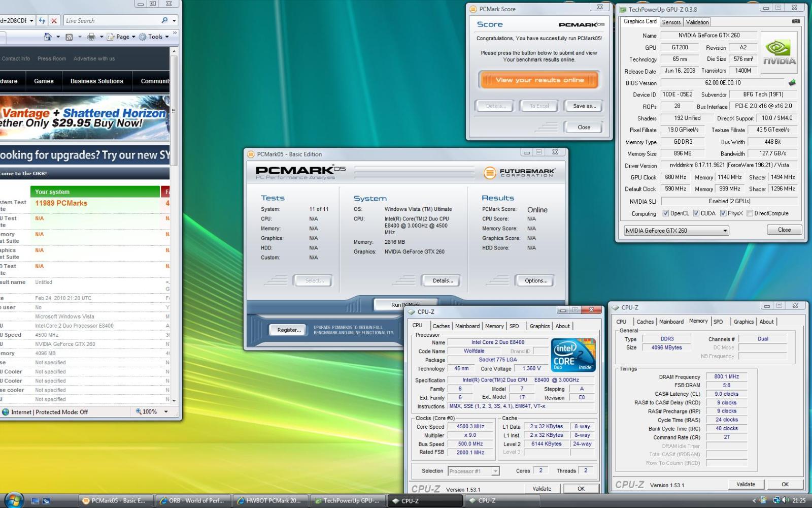Screen dimensions: 812x508
Task: Click the Tools gear icon
Action: tap(143, 37)
